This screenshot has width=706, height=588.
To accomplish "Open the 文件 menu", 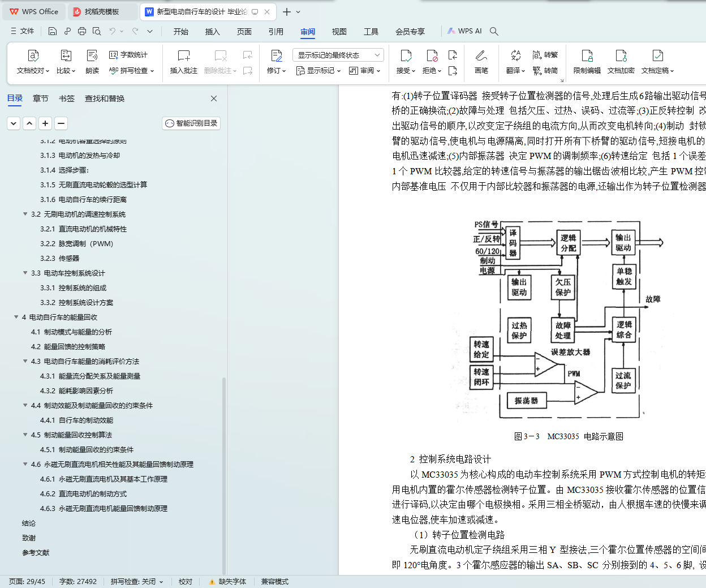I will (23, 31).
